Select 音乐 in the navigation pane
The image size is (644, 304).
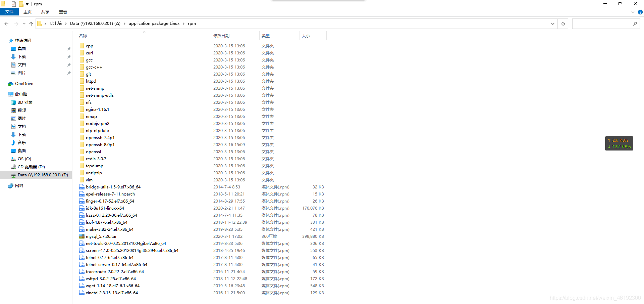(22, 143)
